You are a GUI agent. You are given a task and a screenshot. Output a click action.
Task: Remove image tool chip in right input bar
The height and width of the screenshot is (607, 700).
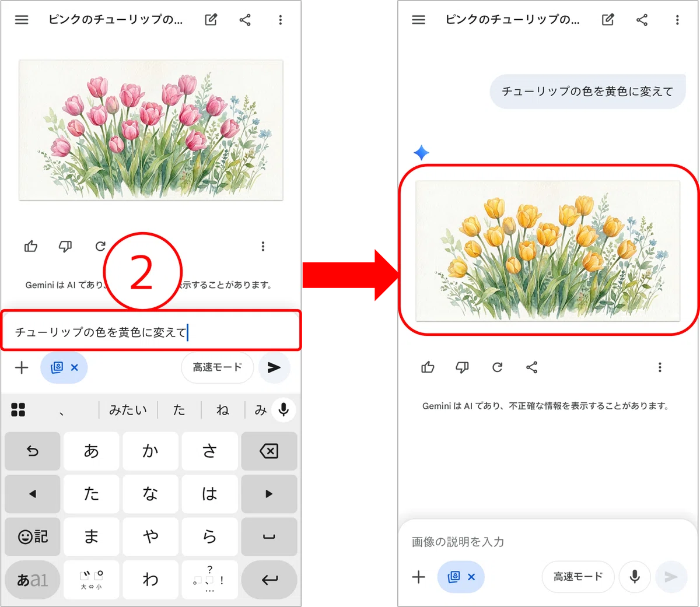pos(471,577)
